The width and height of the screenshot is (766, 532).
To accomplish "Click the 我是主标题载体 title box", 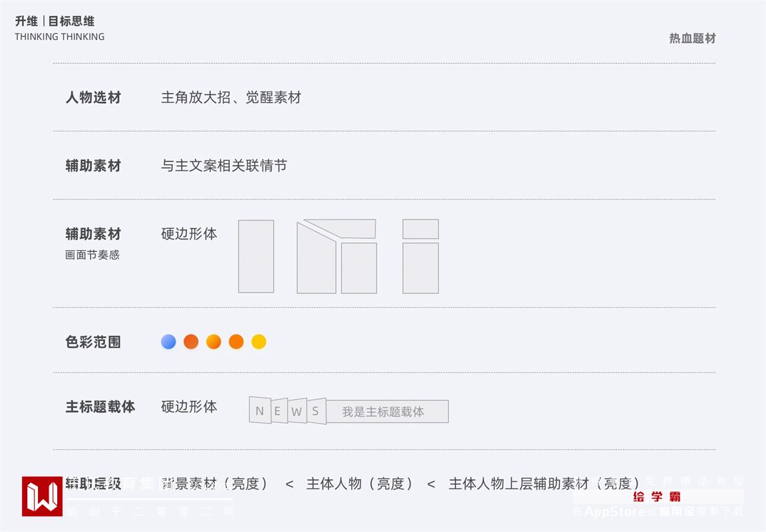I will (387, 412).
